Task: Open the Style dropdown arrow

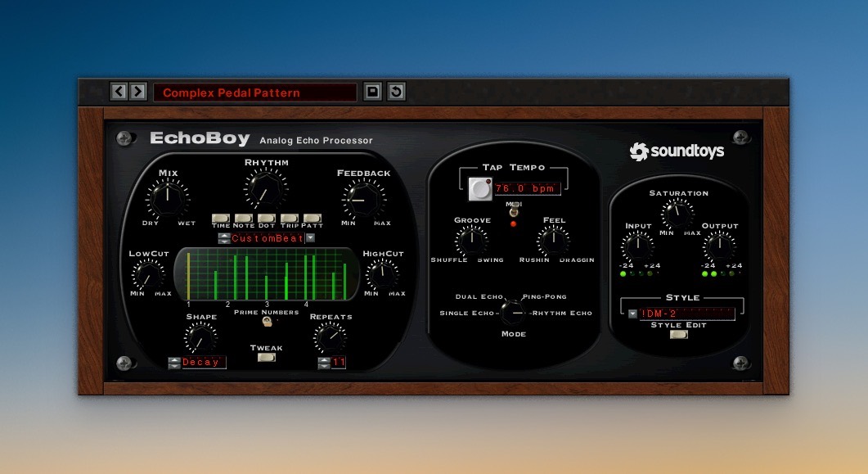Action: click(632, 314)
